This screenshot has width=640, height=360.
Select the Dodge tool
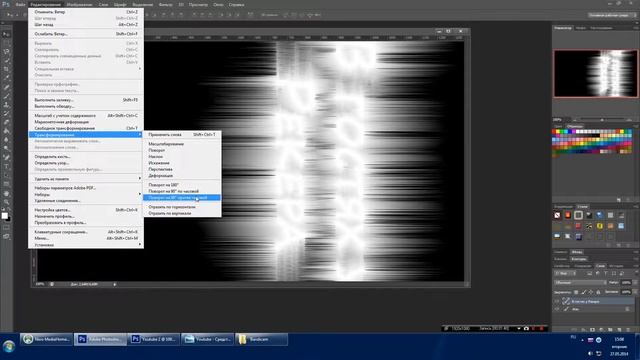click(x=6, y=149)
